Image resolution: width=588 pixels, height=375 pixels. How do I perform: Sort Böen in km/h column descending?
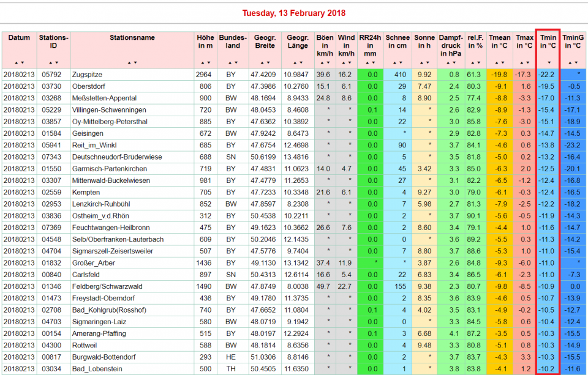pos(328,63)
